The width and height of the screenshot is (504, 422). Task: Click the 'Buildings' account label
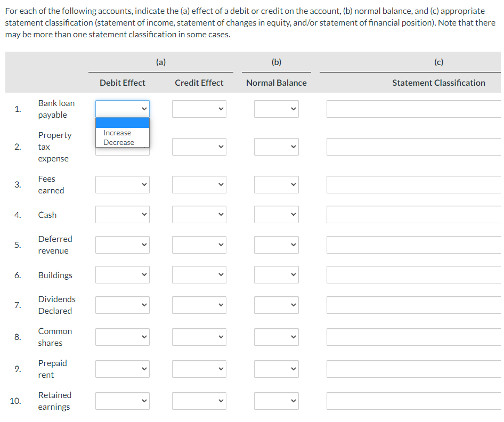pos(55,275)
